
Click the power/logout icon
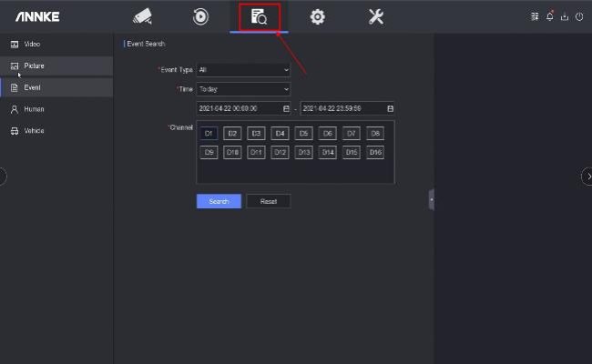coord(579,16)
